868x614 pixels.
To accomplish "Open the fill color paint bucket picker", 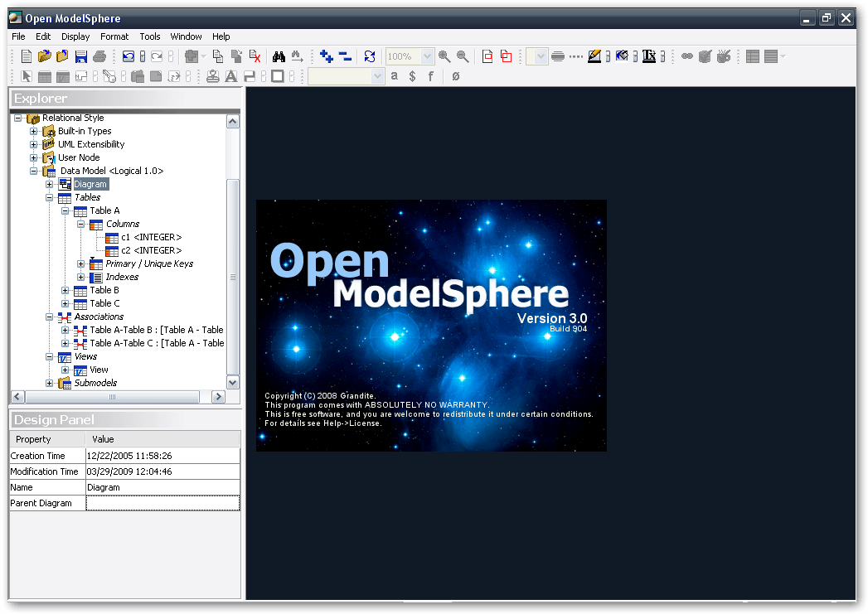I will 621,56.
